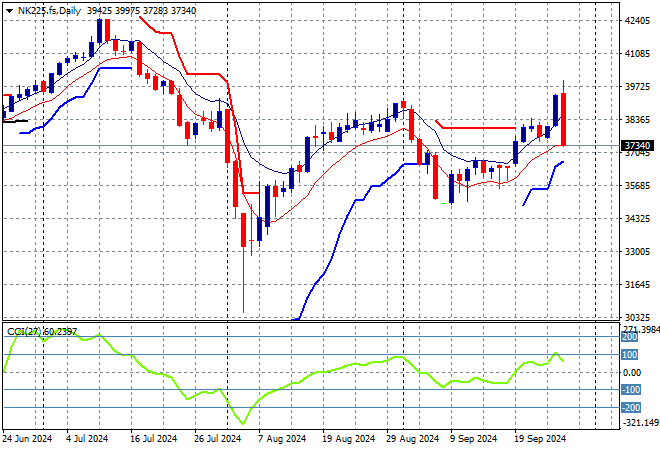Click the 4 Jul 2024 date label
Screen dimensions: 660x450
pyautogui.click(x=87, y=439)
